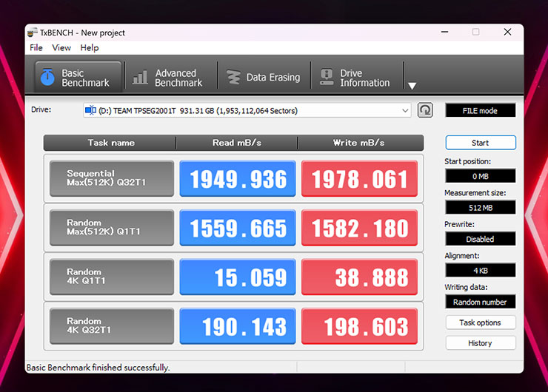
Task: Open the View menu
Action: (61, 48)
